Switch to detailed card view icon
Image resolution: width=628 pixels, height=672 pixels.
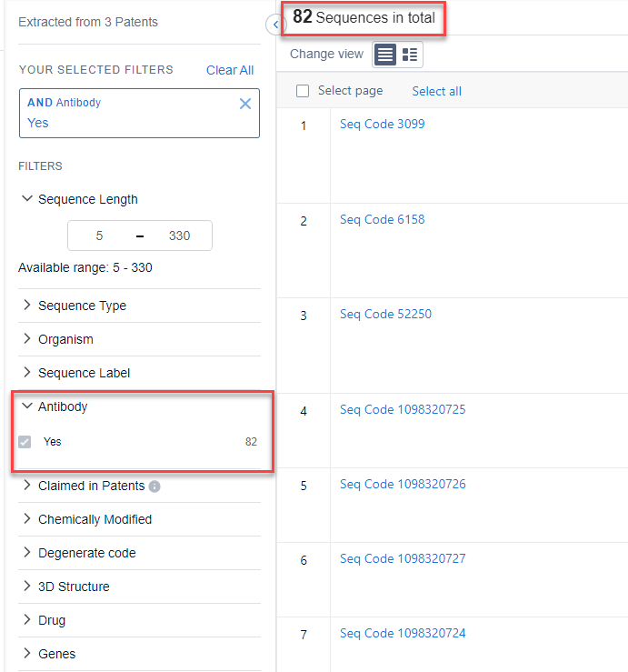point(410,55)
